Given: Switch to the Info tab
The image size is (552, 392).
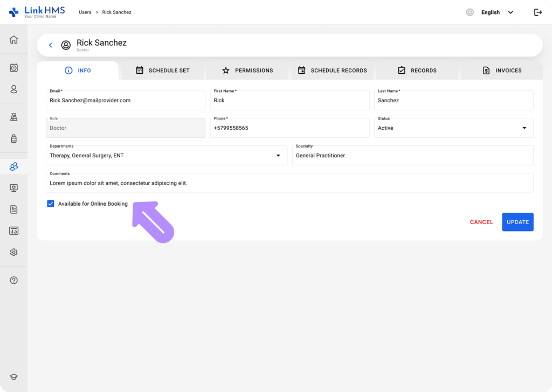Looking at the screenshot, I should pyautogui.click(x=78, y=71).
